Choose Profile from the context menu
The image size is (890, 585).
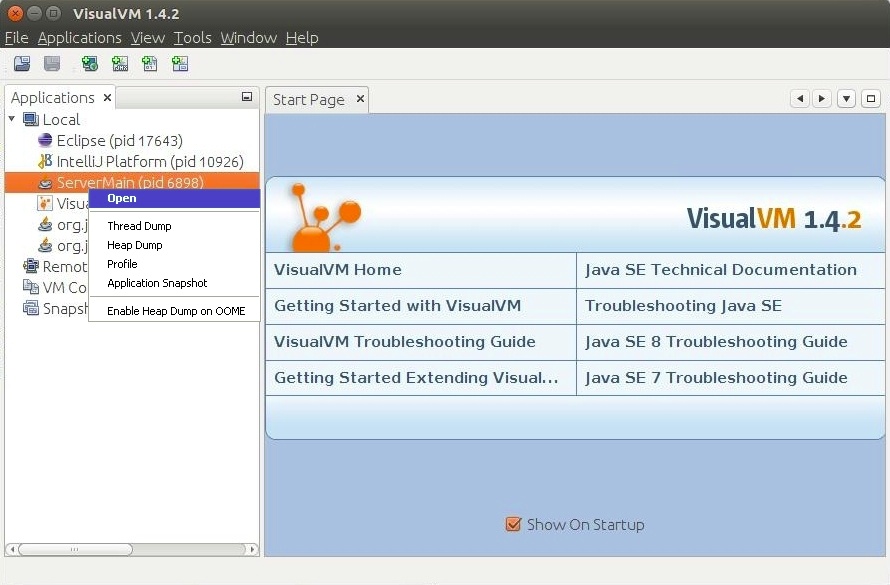click(174, 264)
